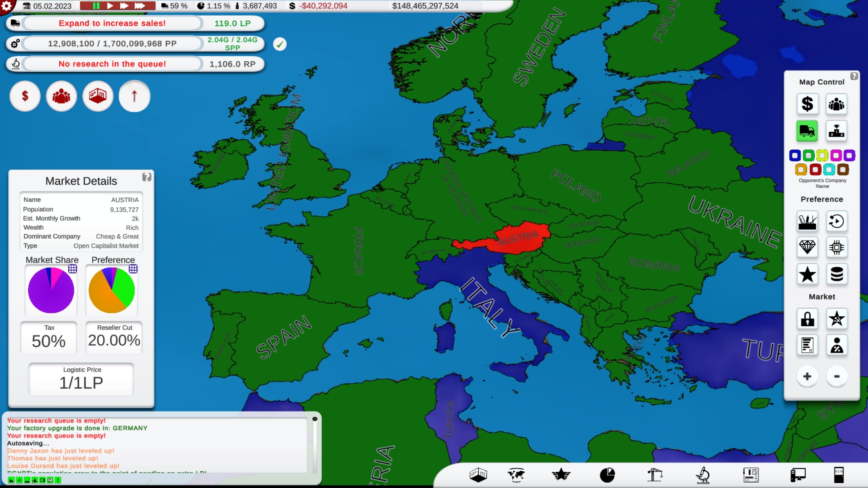Image resolution: width=868 pixels, height=488 pixels.
Task: Click the message log scrollbar handle
Action: click(x=315, y=419)
